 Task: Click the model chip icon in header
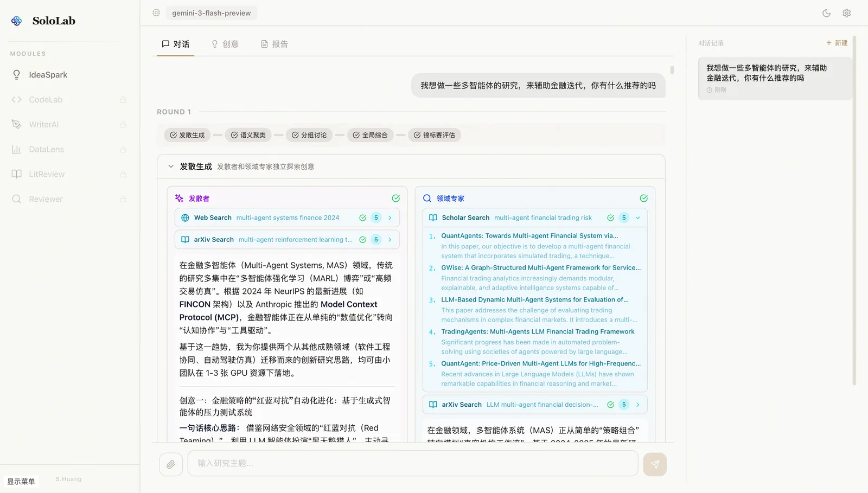pyautogui.click(x=156, y=13)
